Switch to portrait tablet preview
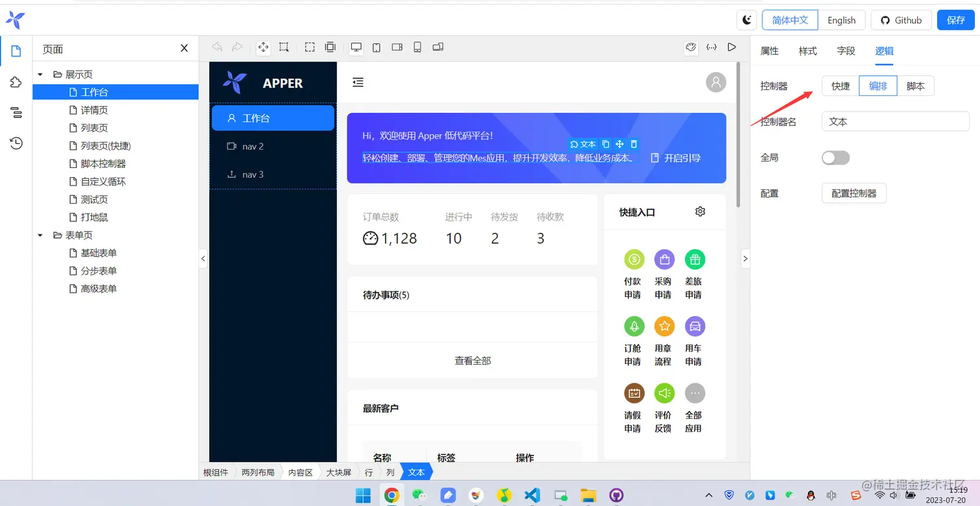This screenshot has height=506, width=980. pyautogui.click(x=377, y=47)
